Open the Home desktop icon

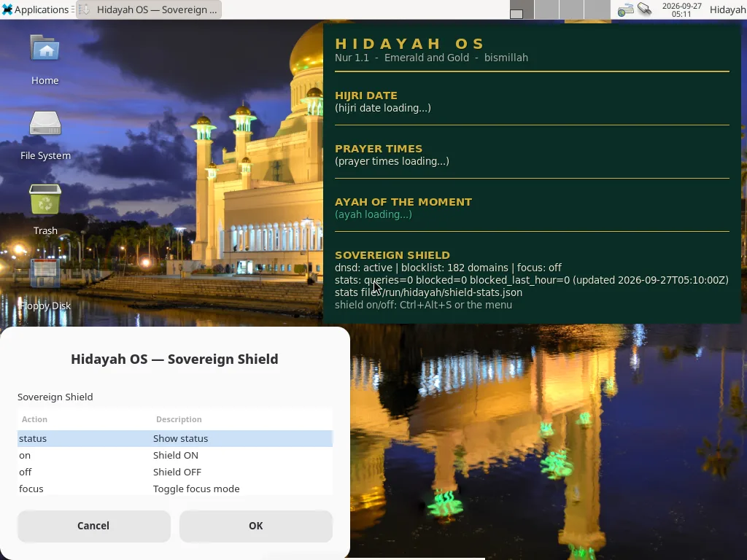44,59
